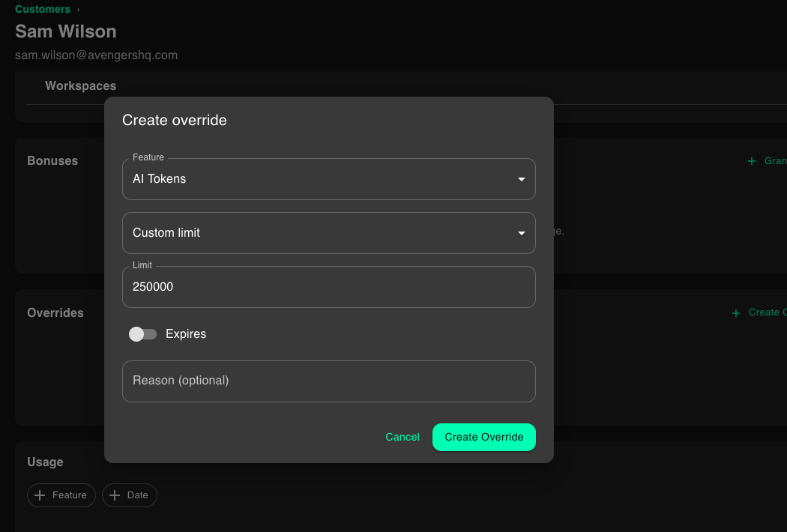Click the plus icon beside the Create Override link
Screen dimensions: 787x532
click(x=735, y=312)
